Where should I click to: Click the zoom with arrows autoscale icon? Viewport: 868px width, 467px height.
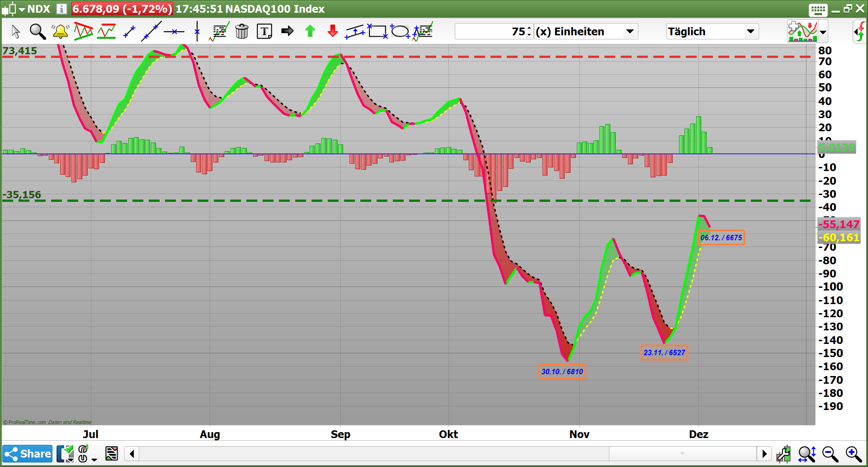point(807,453)
